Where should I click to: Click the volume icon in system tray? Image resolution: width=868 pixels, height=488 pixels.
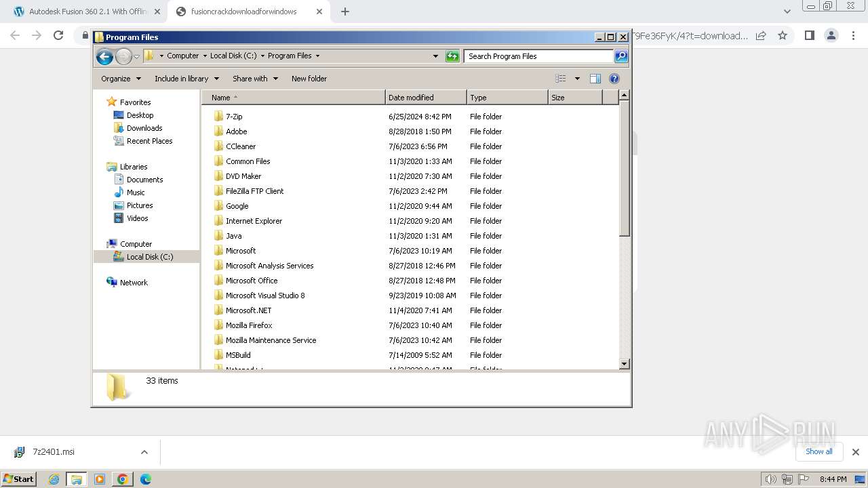point(770,479)
